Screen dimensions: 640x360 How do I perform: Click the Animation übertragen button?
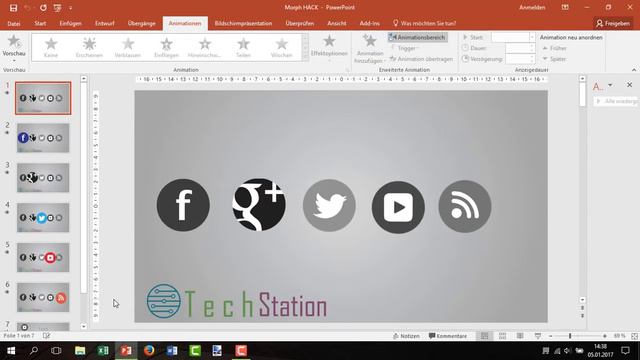tap(421, 59)
